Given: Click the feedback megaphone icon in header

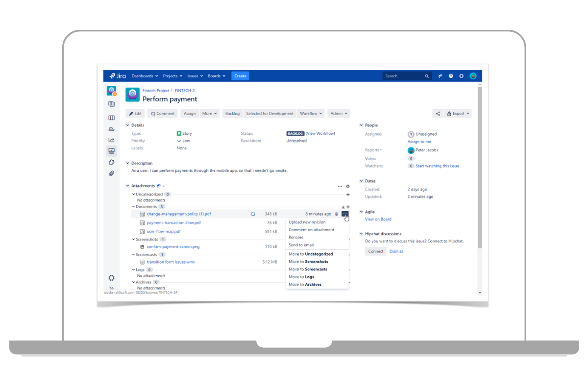Looking at the screenshot, I should click(440, 76).
